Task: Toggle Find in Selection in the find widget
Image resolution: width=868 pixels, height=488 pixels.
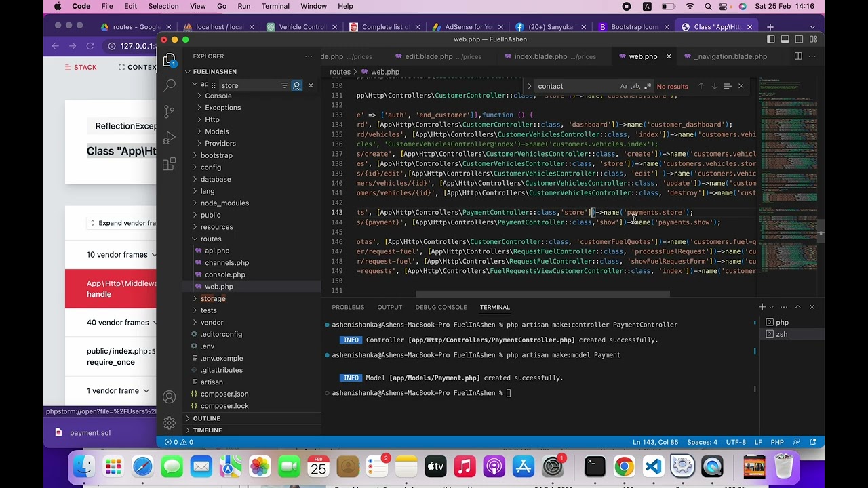Action: point(727,86)
